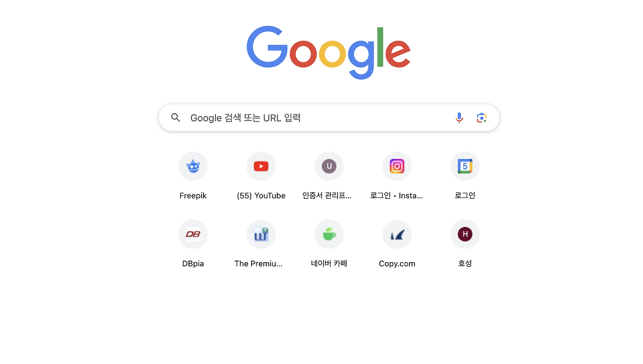Open the 네이버 카페 shortcut icon
Image resolution: width=643 pixels, height=364 pixels.
[x=329, y=234]
